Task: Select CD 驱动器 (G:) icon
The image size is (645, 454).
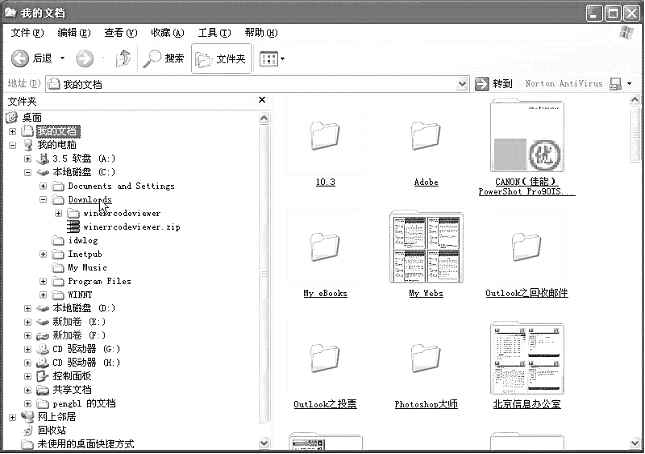Action: pos(43,349)
